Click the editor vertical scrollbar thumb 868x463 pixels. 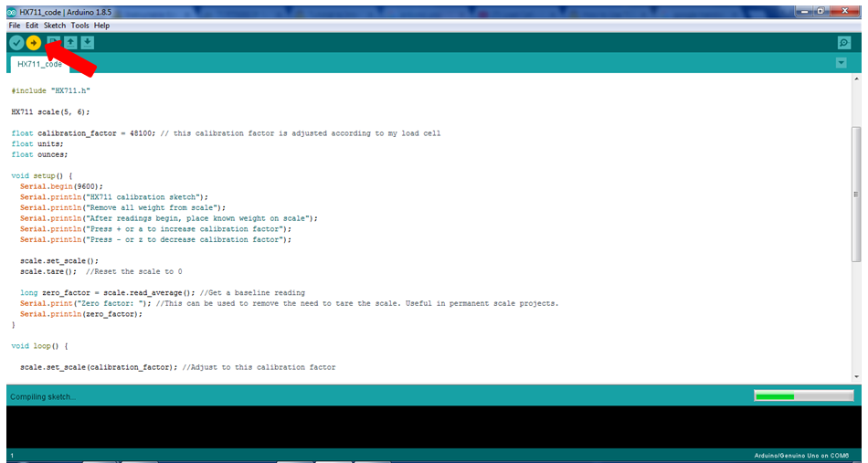click(x=856, y=195)
